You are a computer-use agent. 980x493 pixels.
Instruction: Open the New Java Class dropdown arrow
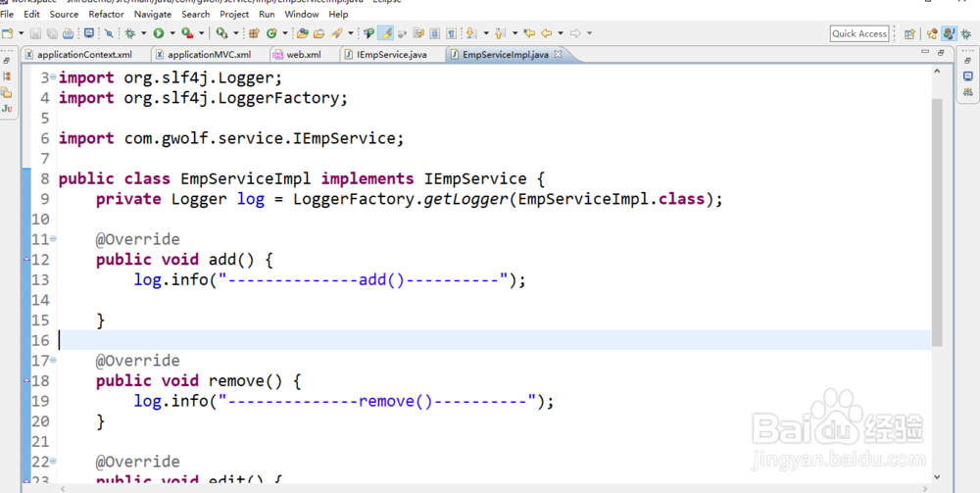point(285,33)
